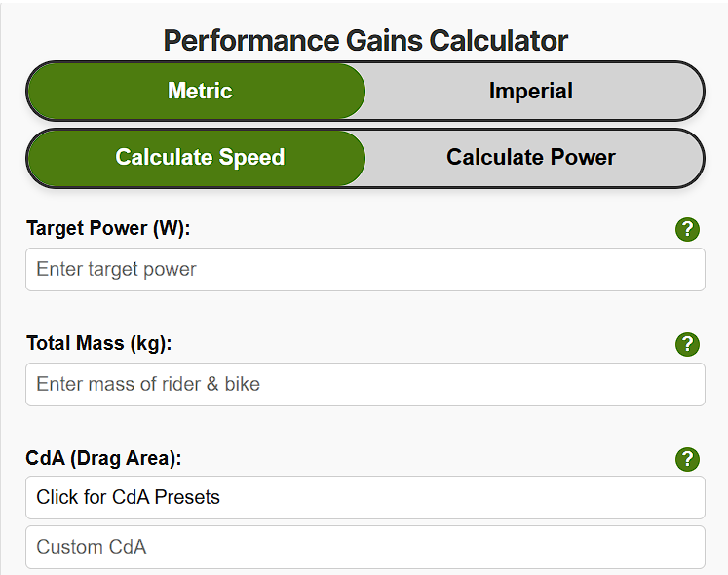Click the CdA Drag Area help icon

[x=687, y=459]
